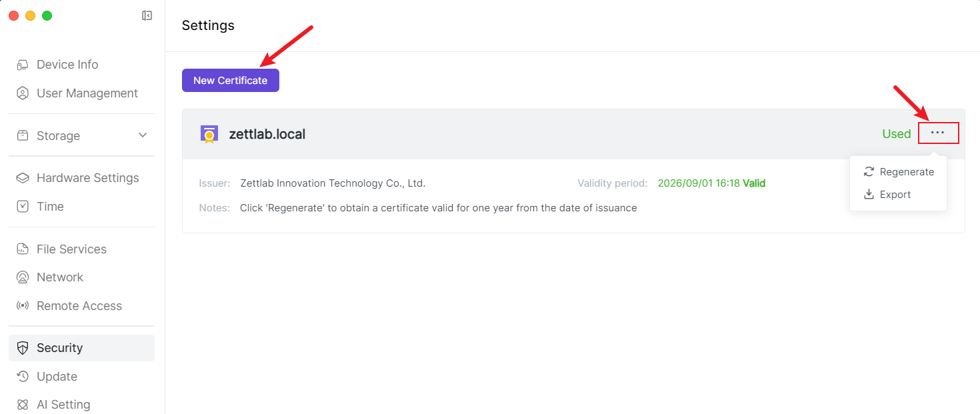Viewport: 980px width, 414px height.
Task: Click the File Services icon
Action: [x=23, y=249]
